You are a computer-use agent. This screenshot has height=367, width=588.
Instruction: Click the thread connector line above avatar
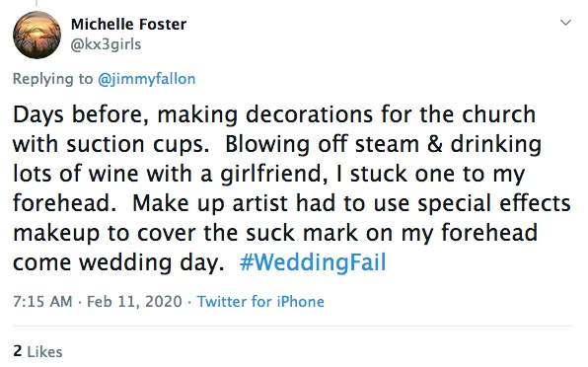point(37,3)
